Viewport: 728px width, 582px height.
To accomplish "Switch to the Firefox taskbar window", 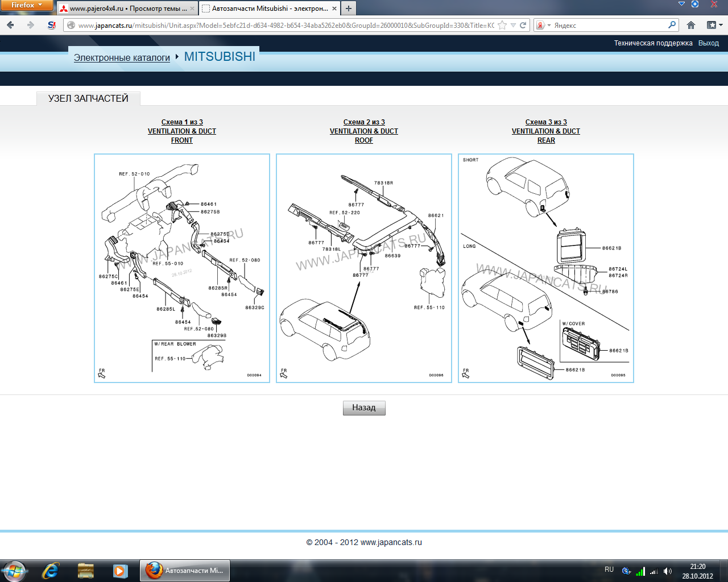I will (185, 571).
